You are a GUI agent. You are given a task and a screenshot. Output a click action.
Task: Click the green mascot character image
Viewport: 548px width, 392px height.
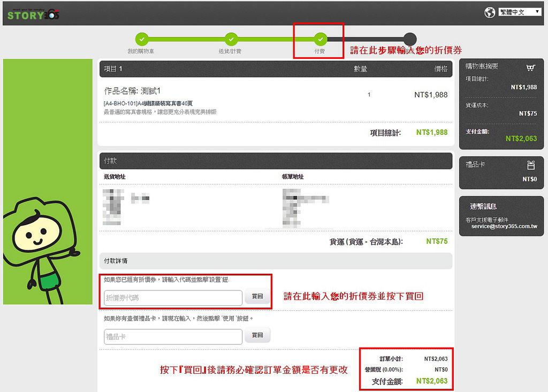tap(40, 246)
